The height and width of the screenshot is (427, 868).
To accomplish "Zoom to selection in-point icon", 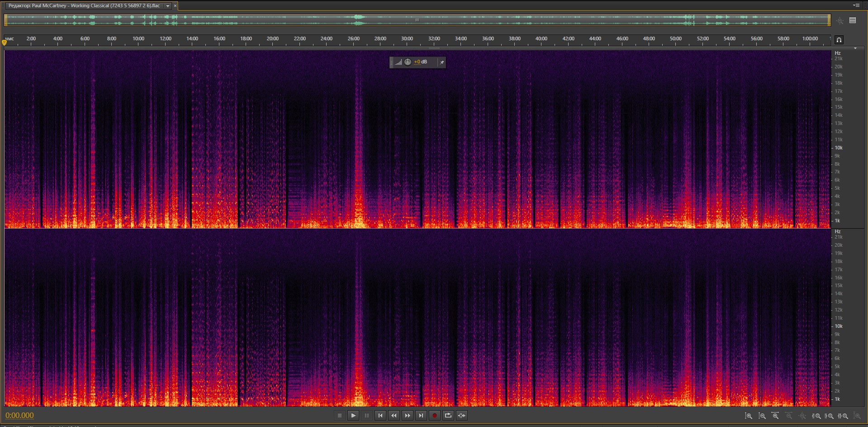I will (x=816, y=416).
